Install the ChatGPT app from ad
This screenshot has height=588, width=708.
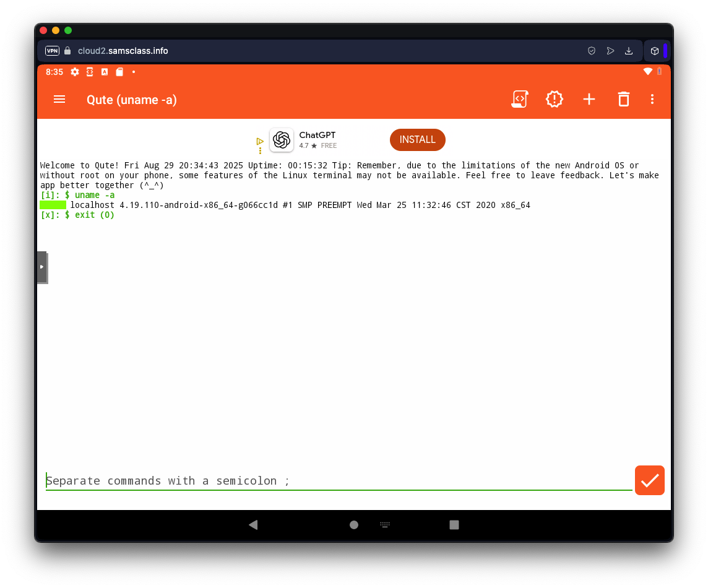[x=417, y=140]
